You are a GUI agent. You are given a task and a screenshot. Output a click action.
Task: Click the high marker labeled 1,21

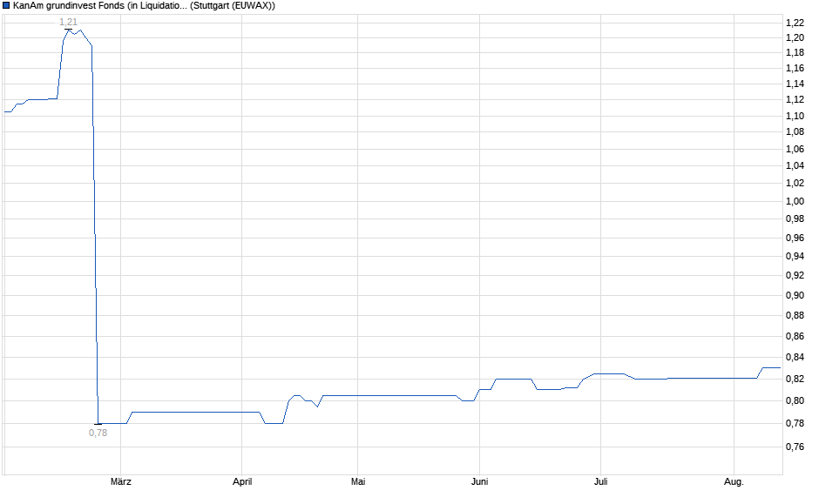click(x=69, y=22)
